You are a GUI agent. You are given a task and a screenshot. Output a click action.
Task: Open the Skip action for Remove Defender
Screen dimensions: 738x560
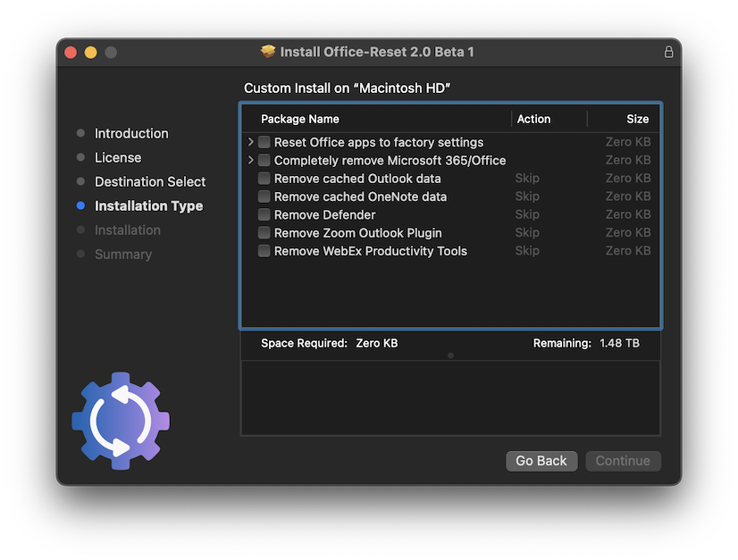point(527,214)
